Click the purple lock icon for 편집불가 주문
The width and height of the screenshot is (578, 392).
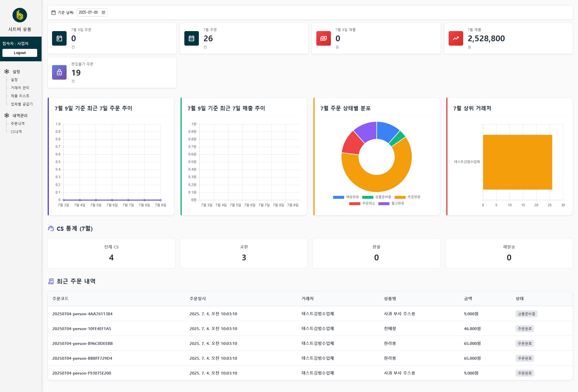59,72
